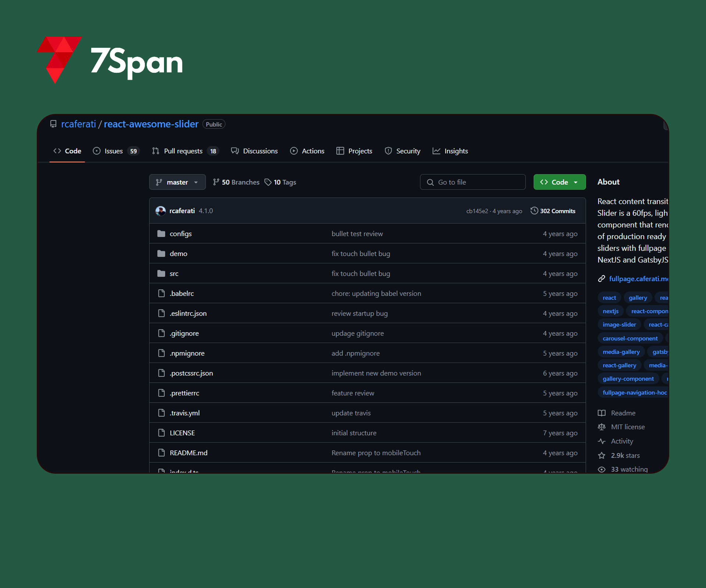View the 10 Tags link
This screenshot has width=706, height=588.
click(280, 182)
